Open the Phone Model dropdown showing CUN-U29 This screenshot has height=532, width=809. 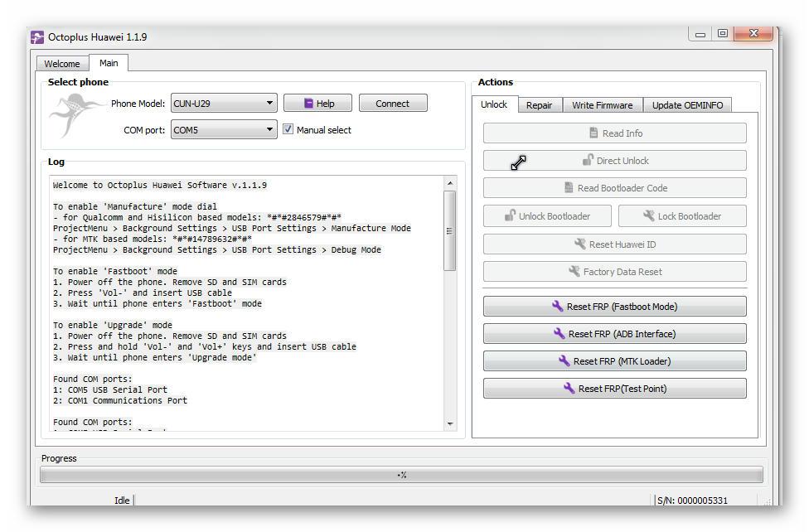[224, 104]
